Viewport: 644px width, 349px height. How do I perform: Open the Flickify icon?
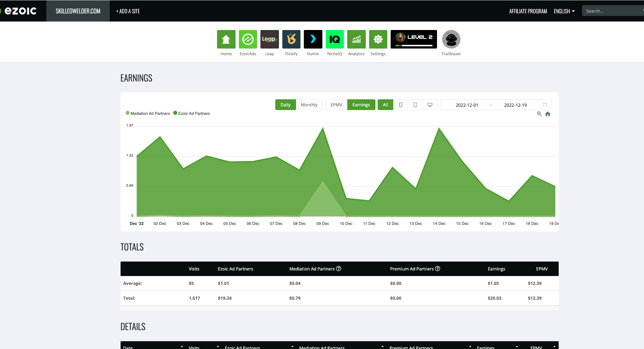(x=291, y=39)
